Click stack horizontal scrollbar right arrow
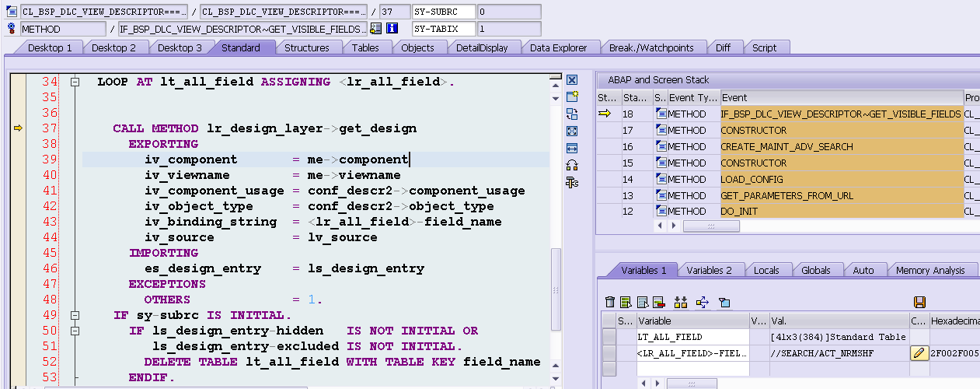Viewport: 980px width, 389px height. pyautogui.click(x=672, y=226)
